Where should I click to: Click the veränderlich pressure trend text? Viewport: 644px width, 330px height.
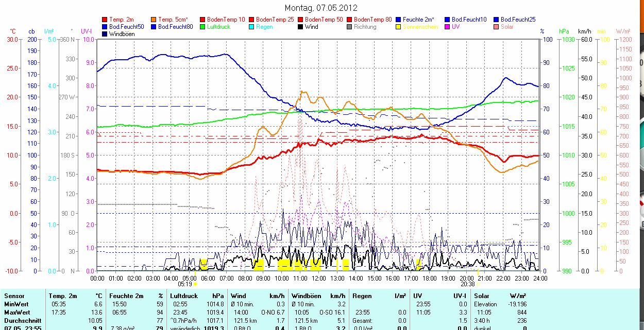(186, 328)
